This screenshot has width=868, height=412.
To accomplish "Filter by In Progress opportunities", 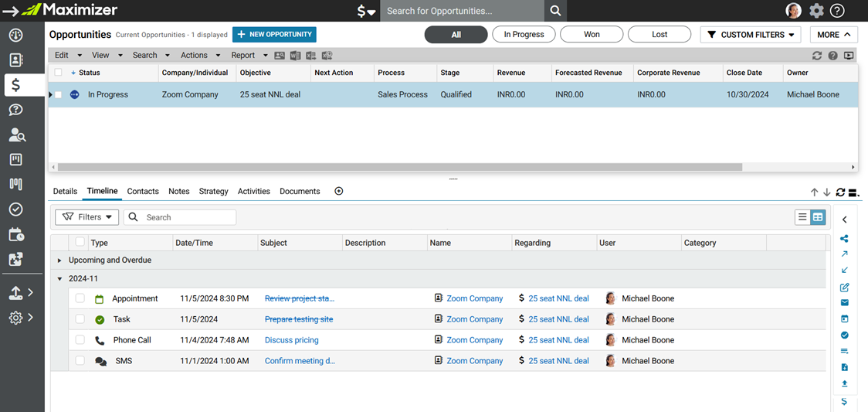I will (524, 34).
